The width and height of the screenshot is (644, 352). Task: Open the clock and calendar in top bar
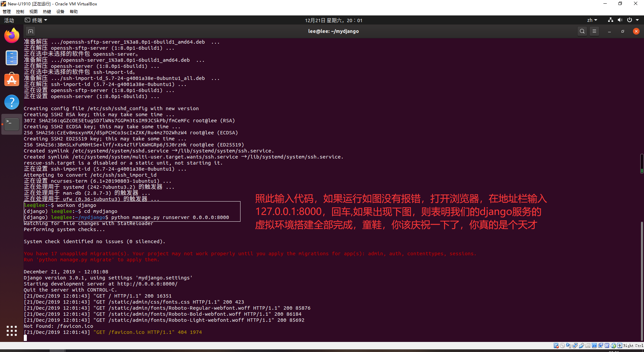coord(334,20)
